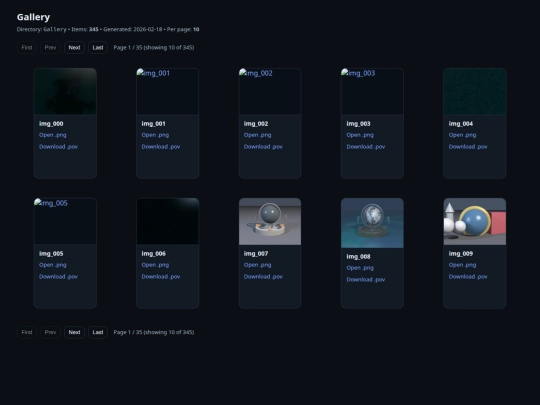Download .pov for img_000
This screenshot has height=405, width=540.
pyautogui.click(x=58, y=147)
